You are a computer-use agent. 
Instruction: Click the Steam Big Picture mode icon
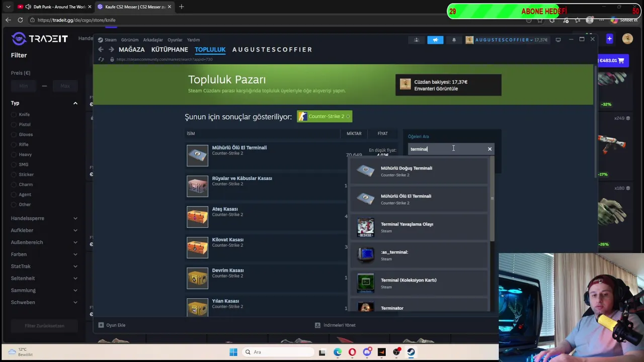[x=558, y=39]
